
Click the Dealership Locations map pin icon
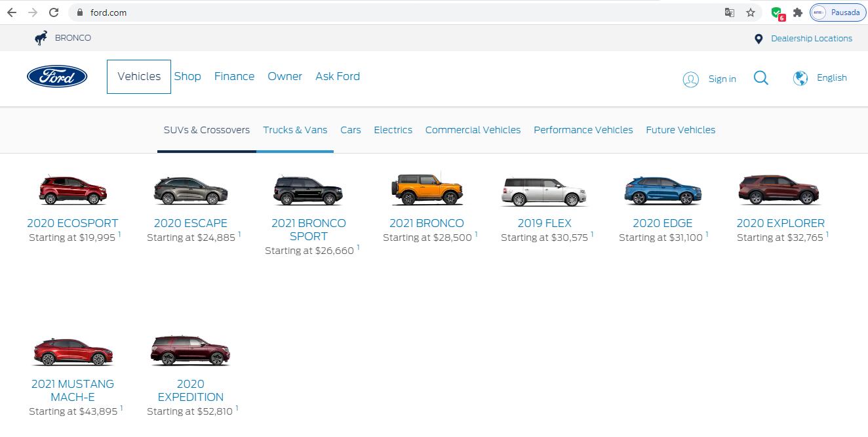[759, 39]
